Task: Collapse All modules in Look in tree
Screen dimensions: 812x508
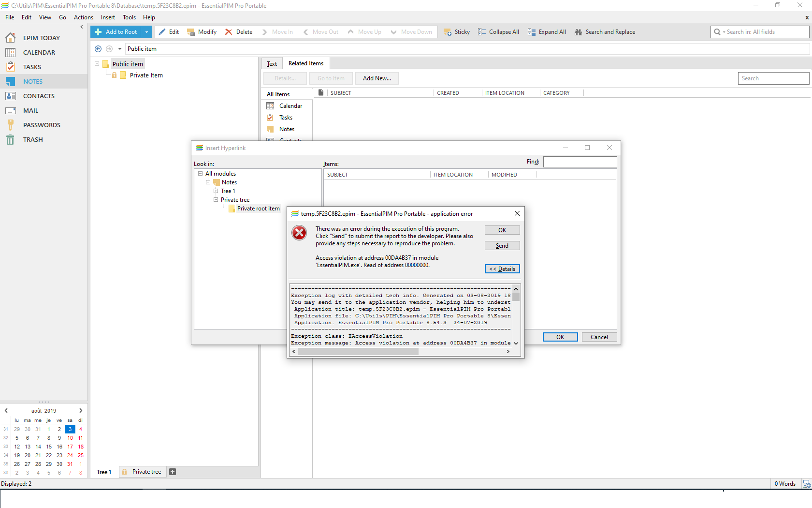Action: (x=200, y=174)
